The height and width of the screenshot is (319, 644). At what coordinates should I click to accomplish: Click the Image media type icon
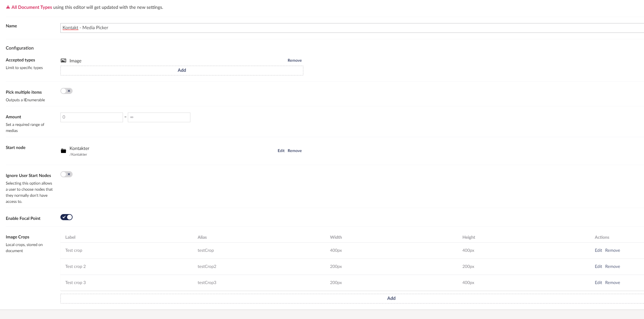[63, 61]
